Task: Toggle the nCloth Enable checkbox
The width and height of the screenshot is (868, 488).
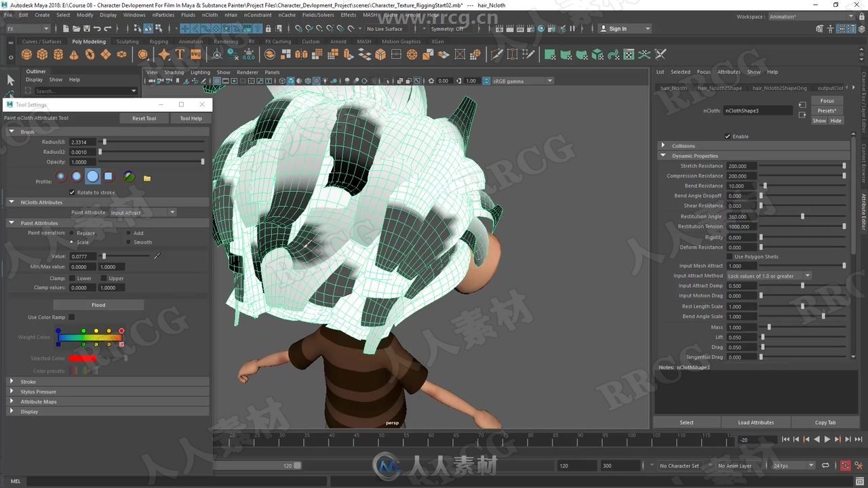Action: [x=728, y=136]
